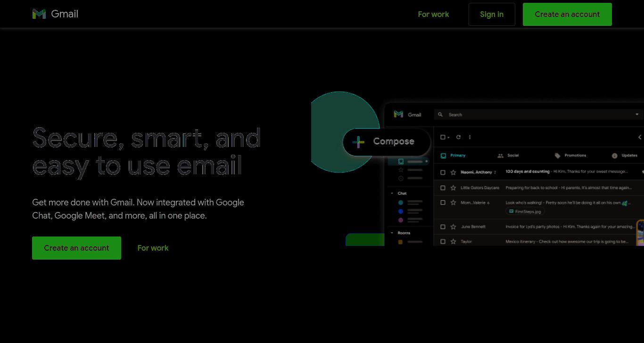This screenshot has height=343, width=644.
Task: Click the people icon on the Social tab
Action: click(500, 155)
